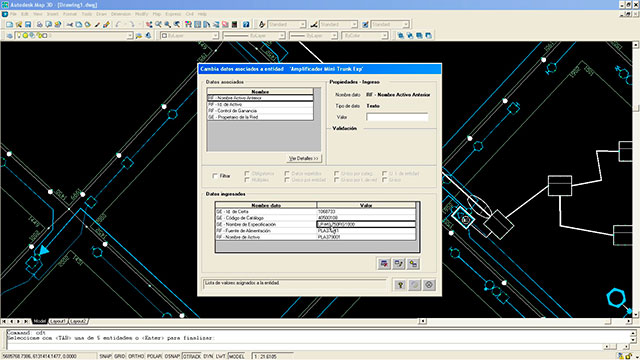Click the circled X cancel icon button in dialog
The height and width of the screenshot is (360, 640).
pyautogui.click(x=429, y=285)
